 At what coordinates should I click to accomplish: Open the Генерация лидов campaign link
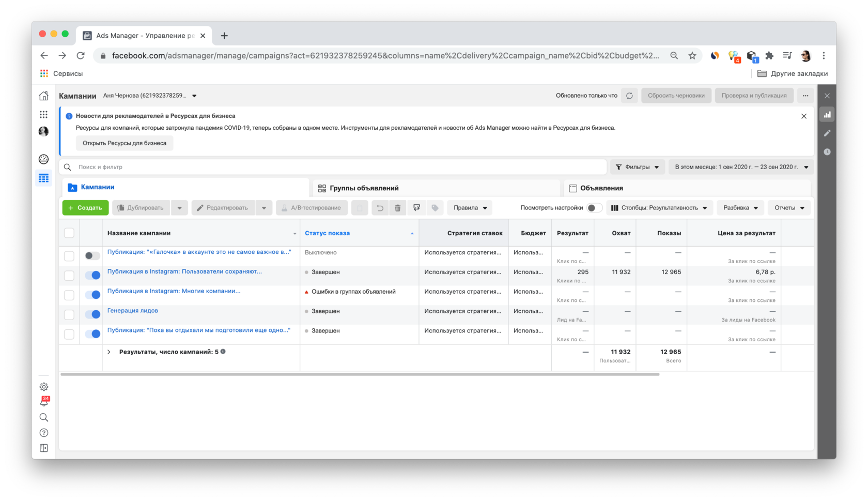click(x=132, y=311)
